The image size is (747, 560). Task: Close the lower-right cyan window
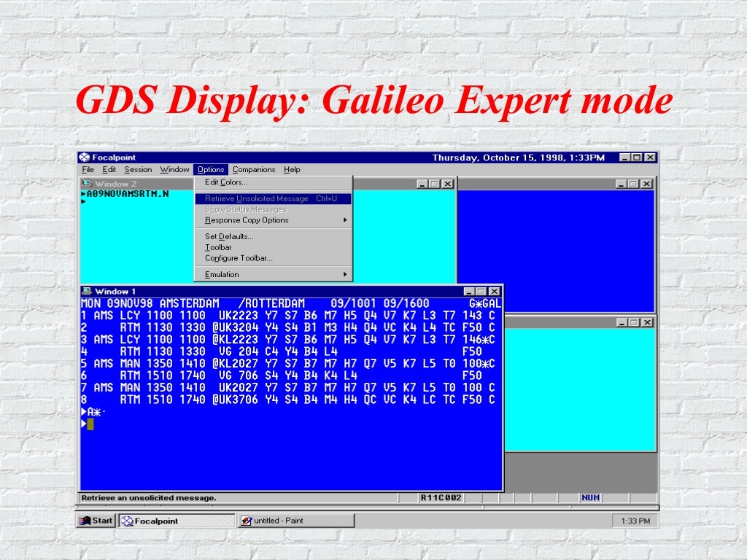coord(647,322)
